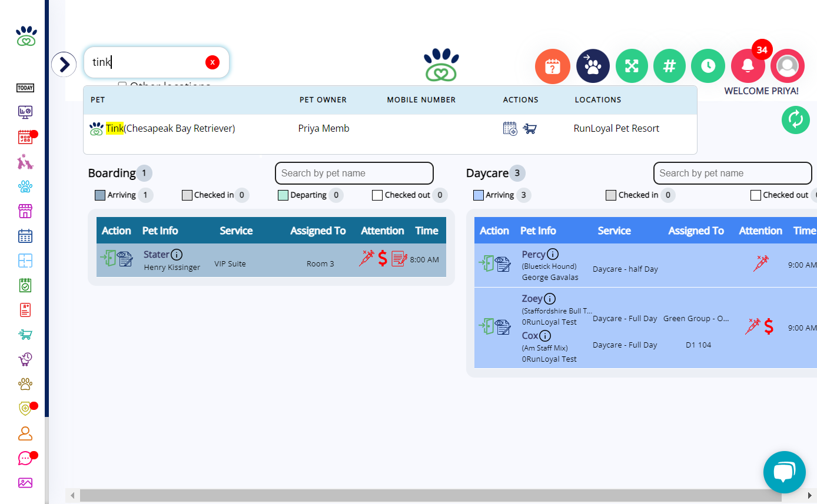The image size is (817, 504).
Task: Click Percy's red vaccine syringe alert
Action: (x=761, y=263)
